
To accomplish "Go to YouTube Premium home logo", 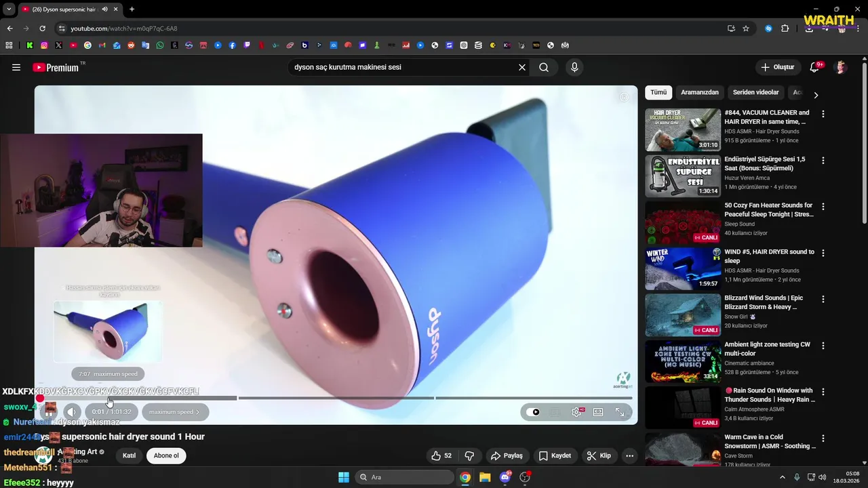I will 56,67.
